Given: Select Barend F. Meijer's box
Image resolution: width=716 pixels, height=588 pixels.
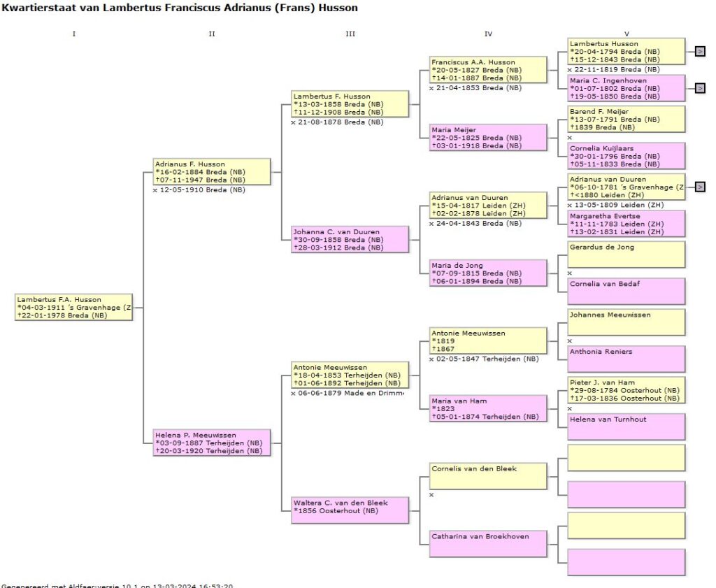Looking at the screenshot, I should click(626, 119).
